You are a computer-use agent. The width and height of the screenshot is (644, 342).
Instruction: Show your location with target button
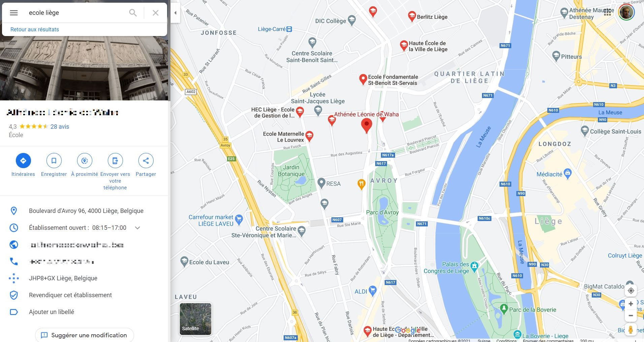(x=631, y=290)
